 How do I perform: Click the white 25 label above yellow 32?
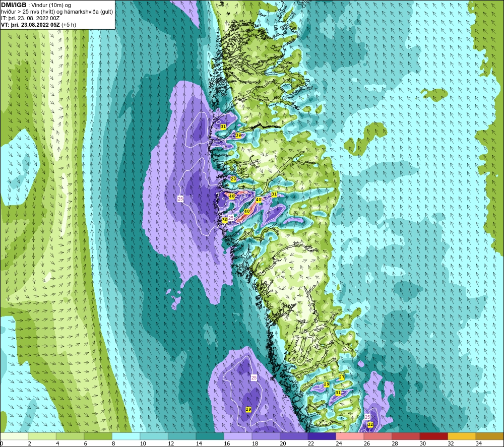[x=367, y=417]
